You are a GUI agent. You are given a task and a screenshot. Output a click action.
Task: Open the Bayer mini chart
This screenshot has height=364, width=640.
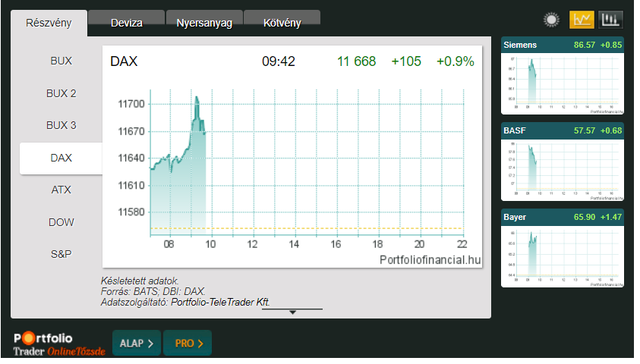(x=562, y=249)
